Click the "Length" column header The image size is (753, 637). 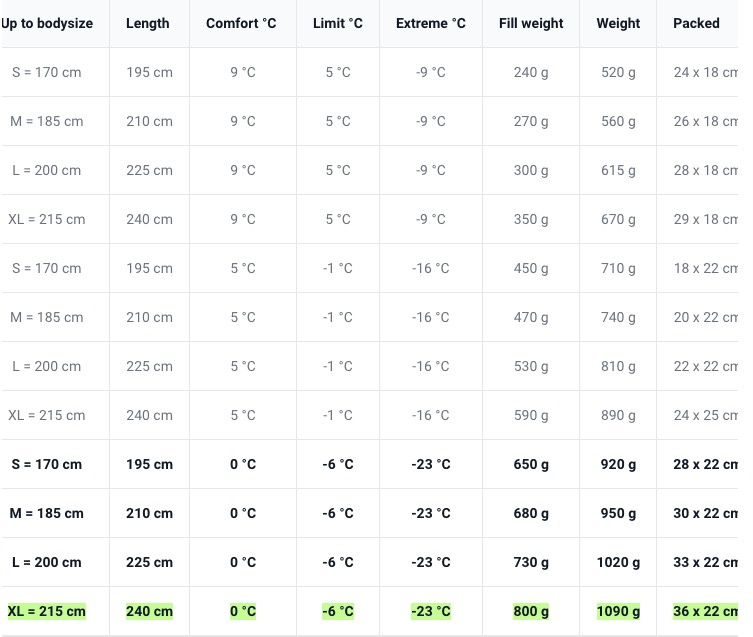[x=148, y=23]
